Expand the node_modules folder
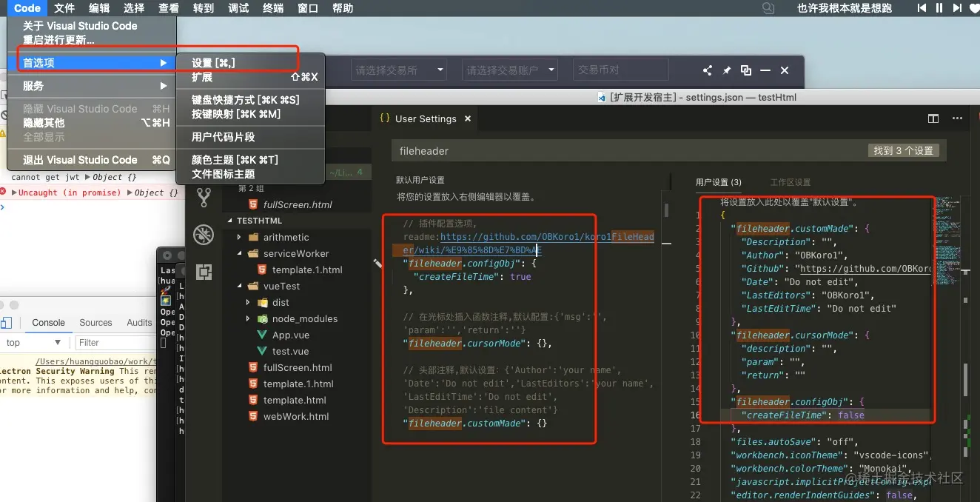The height and width of the screenshot is (502, 980). pyautogui.click(x=248, y=319)
